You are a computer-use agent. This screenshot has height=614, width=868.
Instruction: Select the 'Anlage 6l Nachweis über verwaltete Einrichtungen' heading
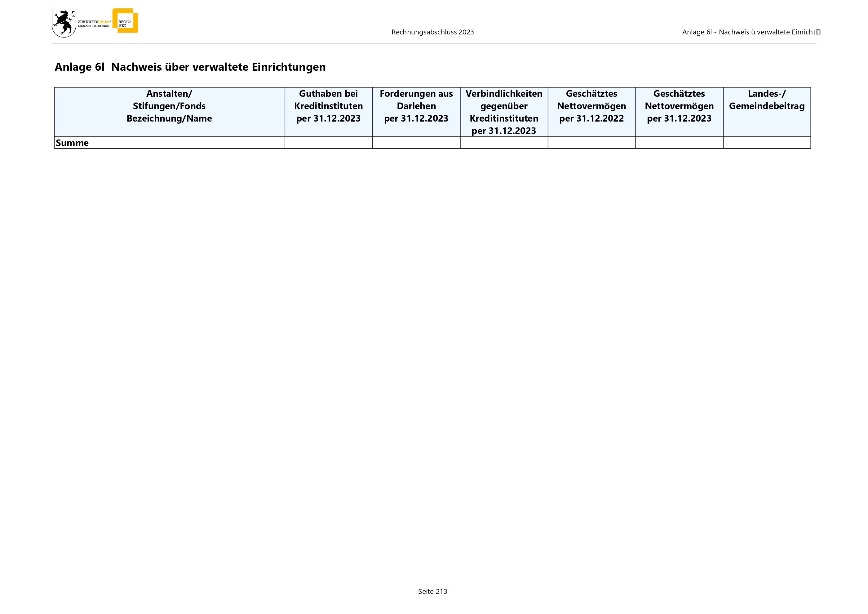[190, 67]
